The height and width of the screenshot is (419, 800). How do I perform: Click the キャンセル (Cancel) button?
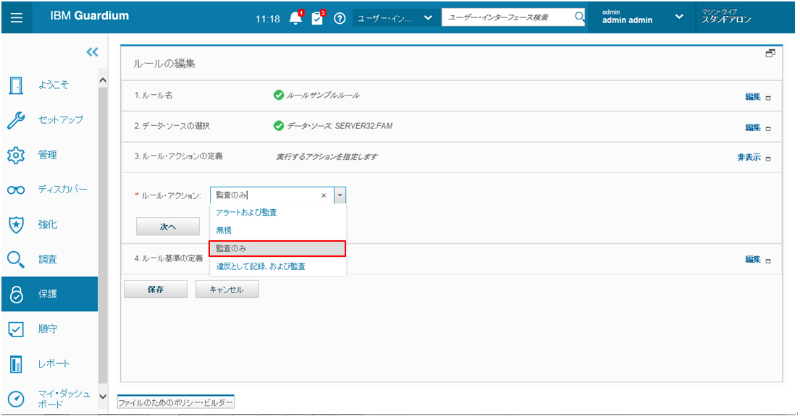click(227, 289)
